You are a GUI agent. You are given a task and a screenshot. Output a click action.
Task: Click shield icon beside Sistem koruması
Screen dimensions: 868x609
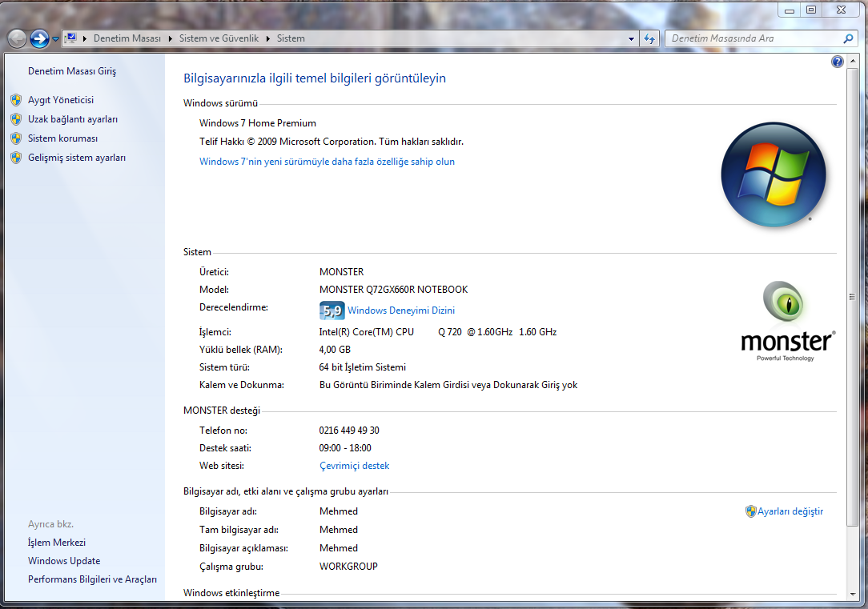pos(16,138)
